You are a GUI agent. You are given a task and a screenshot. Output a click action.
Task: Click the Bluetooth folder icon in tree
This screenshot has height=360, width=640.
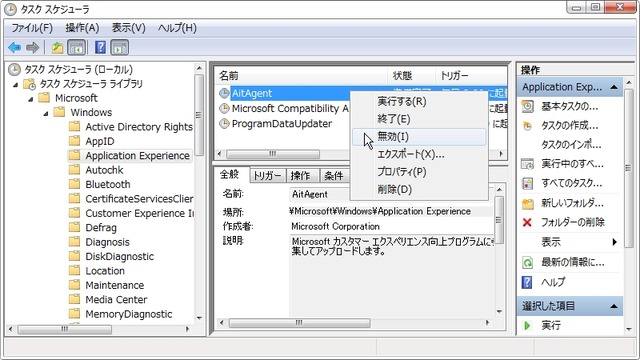click(74, 184)
